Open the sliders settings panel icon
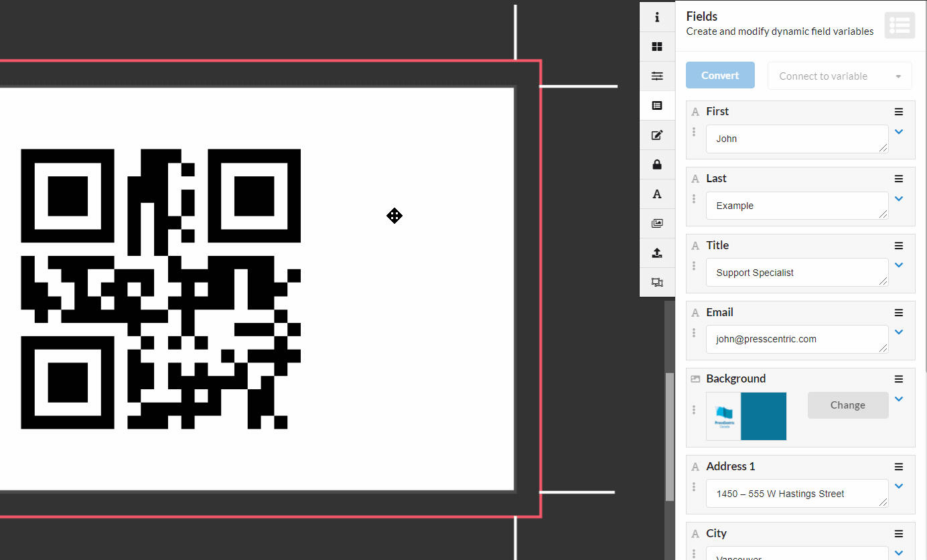Screen dimensions: 927x560 (x=657, y=76)
